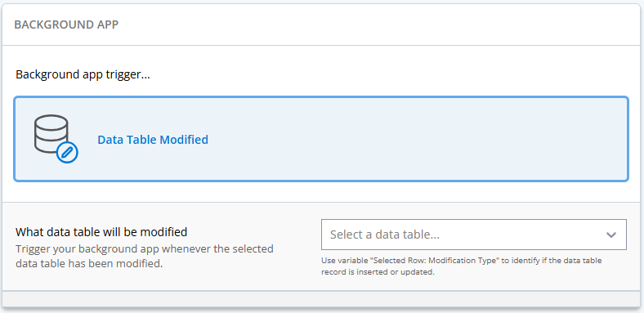Screen dimensions: 644x313
Task: Click the "inserted or updated" helper line
Action: (378, 272)
